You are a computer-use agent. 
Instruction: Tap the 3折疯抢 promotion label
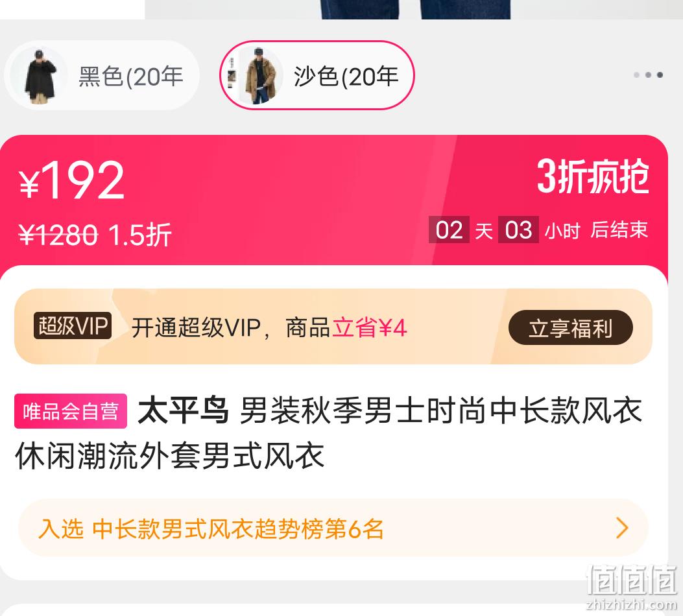pos(593,176)
